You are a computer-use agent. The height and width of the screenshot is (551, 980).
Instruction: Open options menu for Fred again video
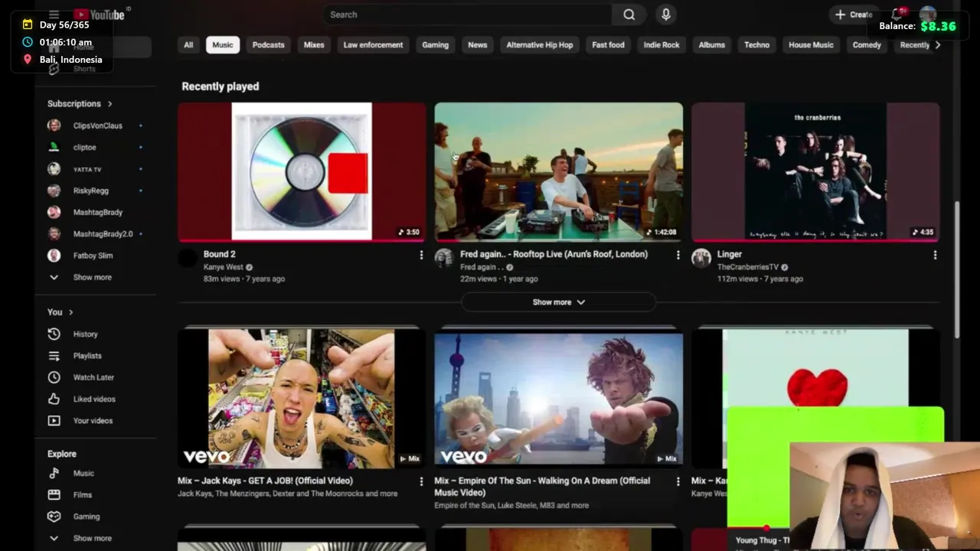point(678,255)
